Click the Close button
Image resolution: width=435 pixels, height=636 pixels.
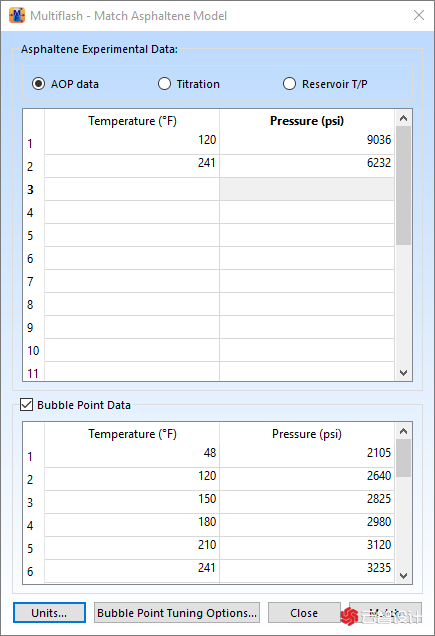[x=304, y=612]
